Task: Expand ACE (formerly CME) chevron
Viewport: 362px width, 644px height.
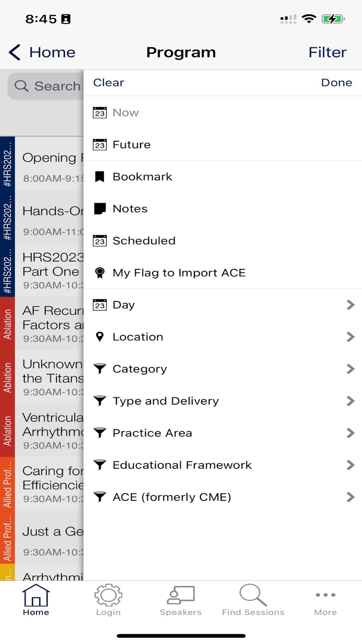Action: [x=350, y=497]
